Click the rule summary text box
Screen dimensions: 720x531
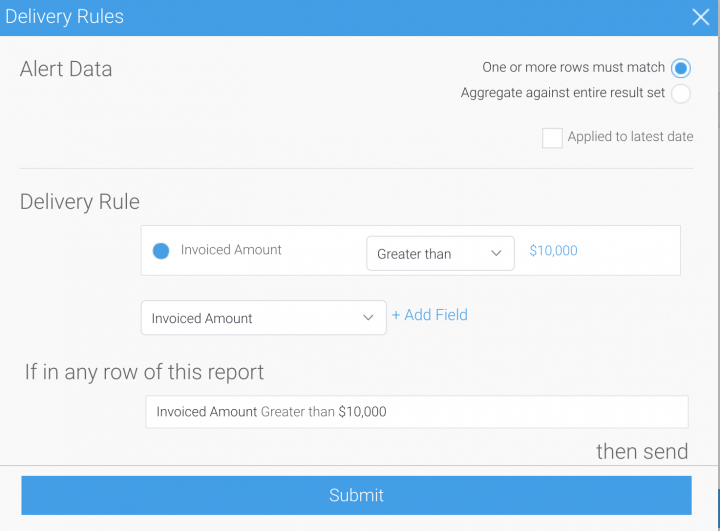point(416,412)
